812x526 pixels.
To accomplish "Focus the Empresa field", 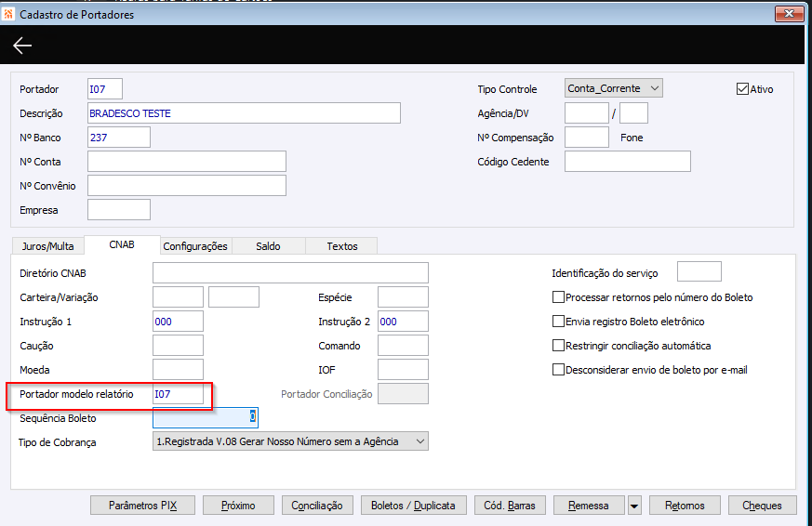I will point(119,210).
